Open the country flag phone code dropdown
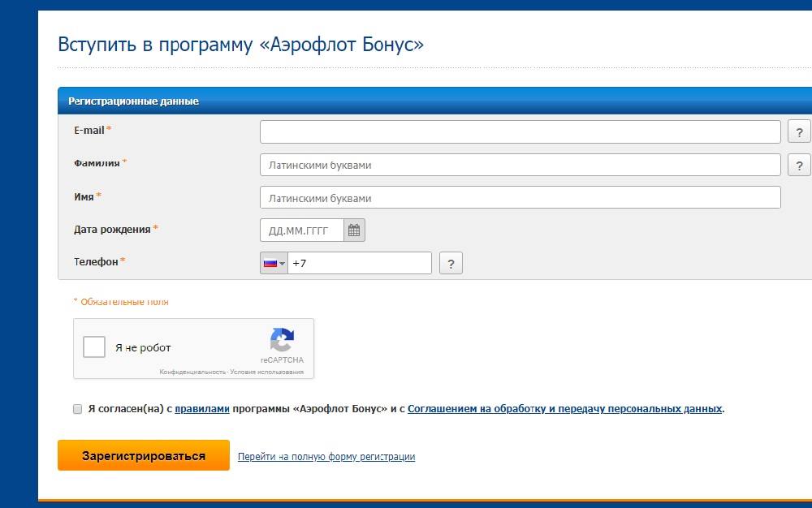The image size is (812, 508). click(274, 263)
